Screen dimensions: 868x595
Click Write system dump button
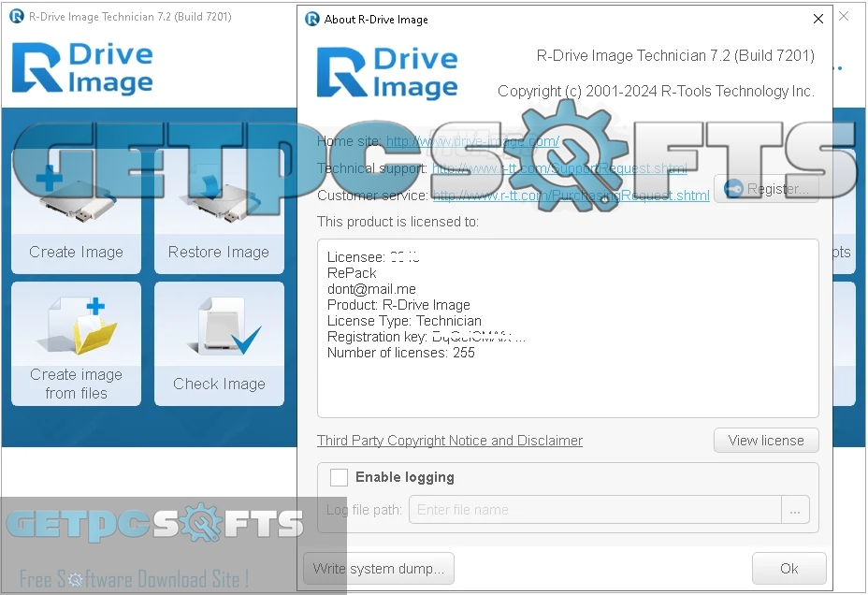point(379,569)
